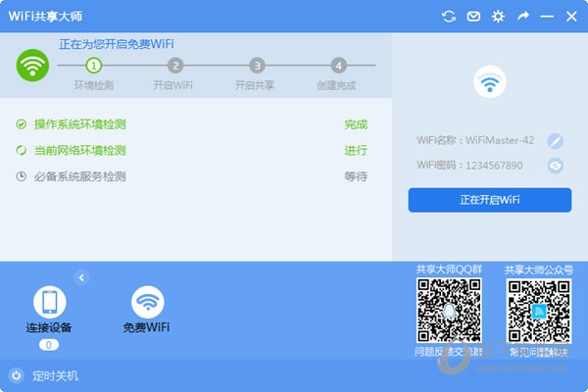The height and width of the screenshot is (392, 588).
Task: Click the spinner icon beside 当前网络环境检测
Action: (21, 150)
